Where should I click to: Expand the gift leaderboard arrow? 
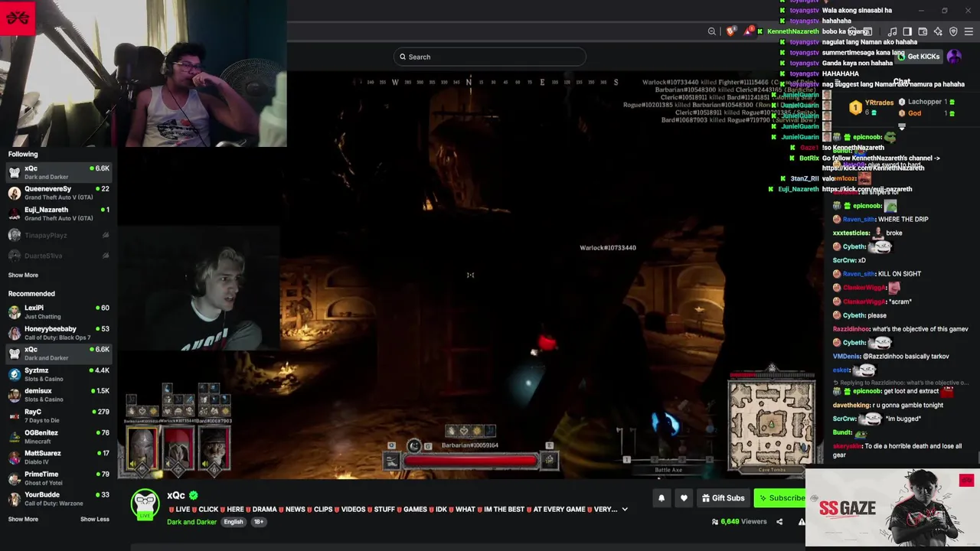(x=902, y=126)
